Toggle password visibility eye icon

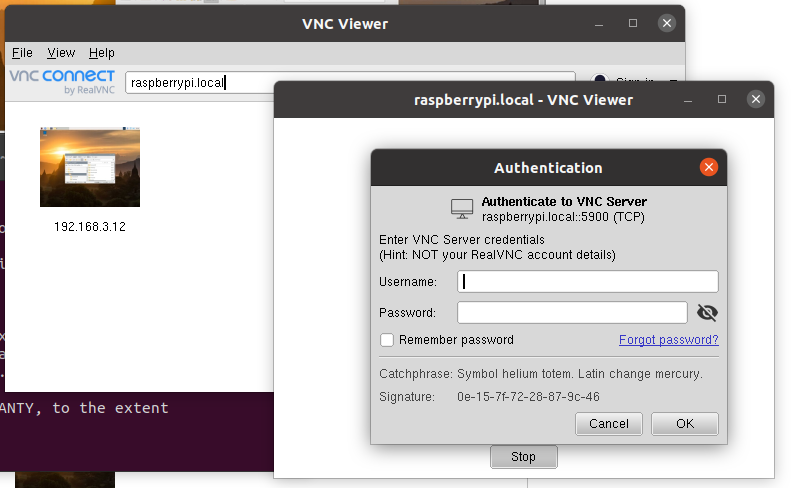pyautogui.click(x=707, y=312)
